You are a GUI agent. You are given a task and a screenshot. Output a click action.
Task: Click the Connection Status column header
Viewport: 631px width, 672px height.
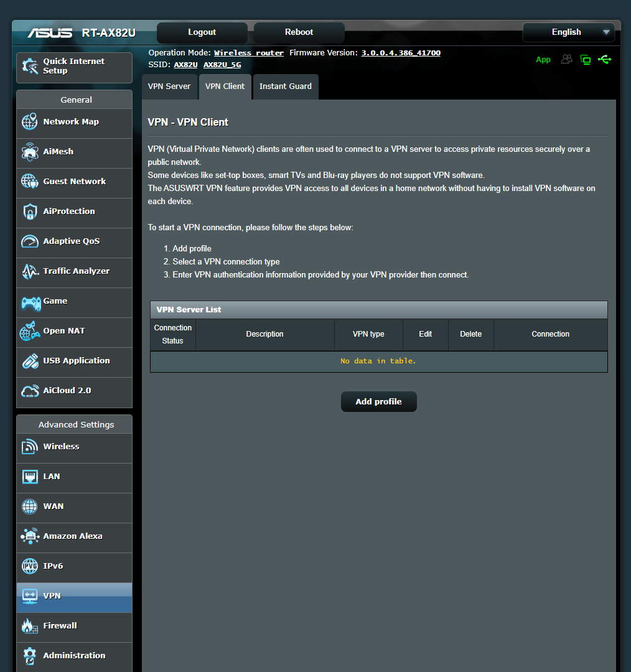tap(173, 334)
